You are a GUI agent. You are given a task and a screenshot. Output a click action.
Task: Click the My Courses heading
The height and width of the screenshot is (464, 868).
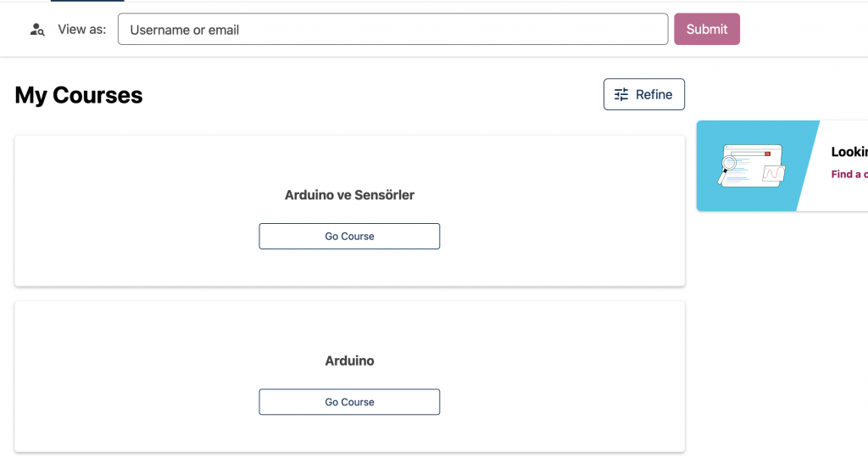79,95
